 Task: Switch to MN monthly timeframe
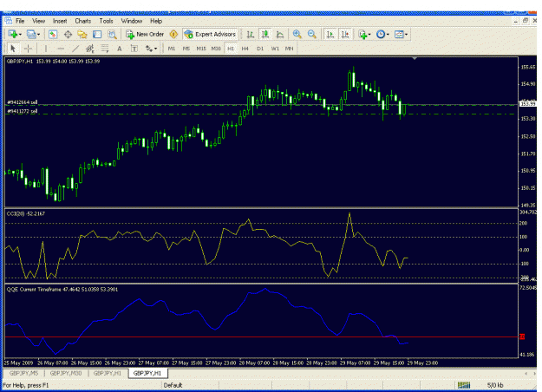[x=289, y=49]
